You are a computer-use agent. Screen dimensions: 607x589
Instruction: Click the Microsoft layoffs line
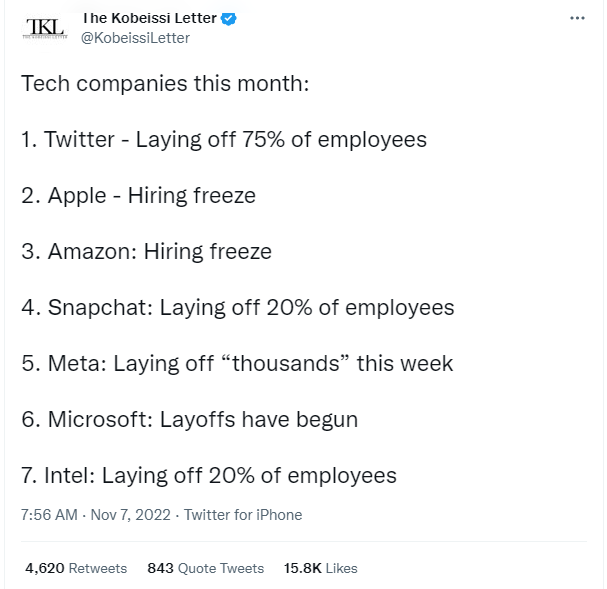tap(190, 419)
